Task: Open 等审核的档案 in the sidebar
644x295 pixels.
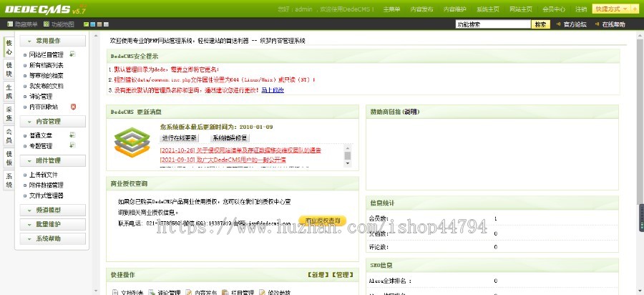Action: (46, 76)
